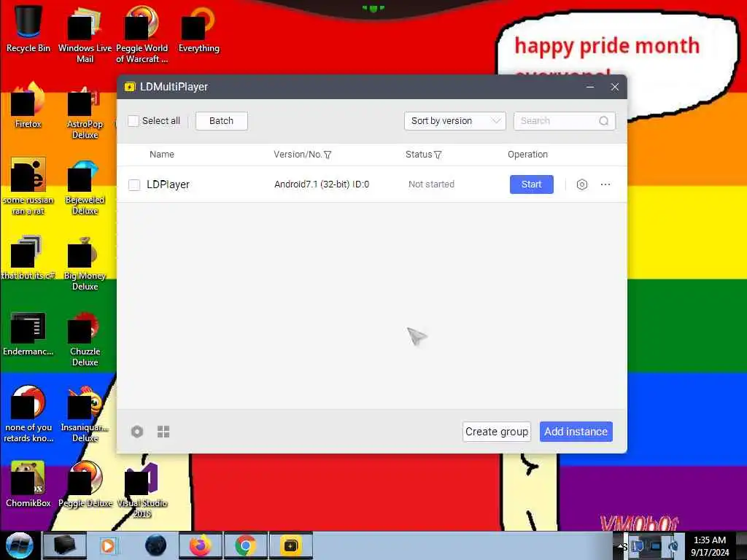Image resolution: width=747 pixels, height=560 pixels.
Task: Switch to grid view layout icon
Action: [163, 432]
